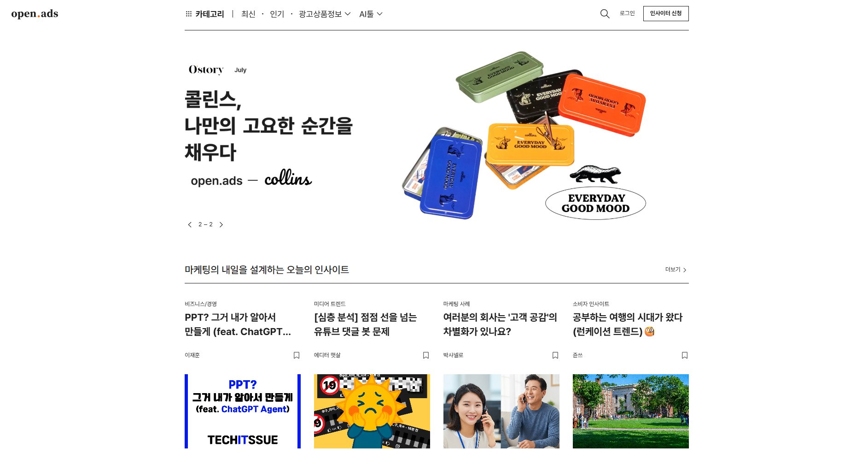Open the campus lawn photo thumbnail
This screenshot has width=868, height=471.
coord(631,411)
